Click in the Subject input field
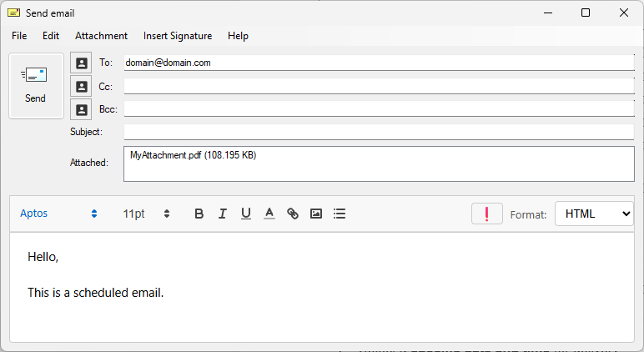Screen dimensions: 644x352 click(379, 132)
